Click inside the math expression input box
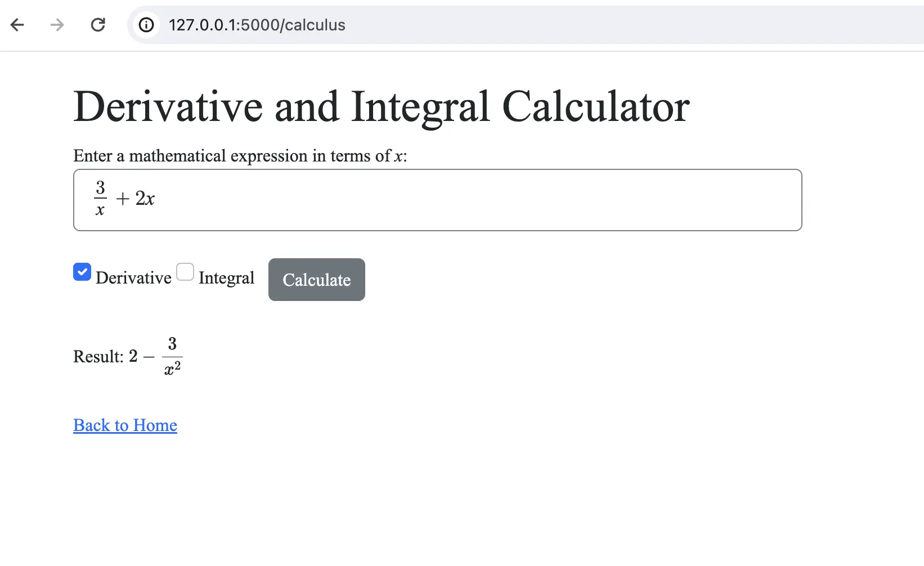This screenshot has height=566, width=924. click(437, 200)
